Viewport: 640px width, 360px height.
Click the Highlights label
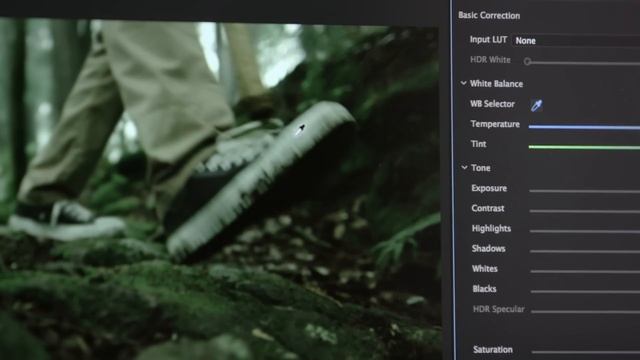click(491, 229)
